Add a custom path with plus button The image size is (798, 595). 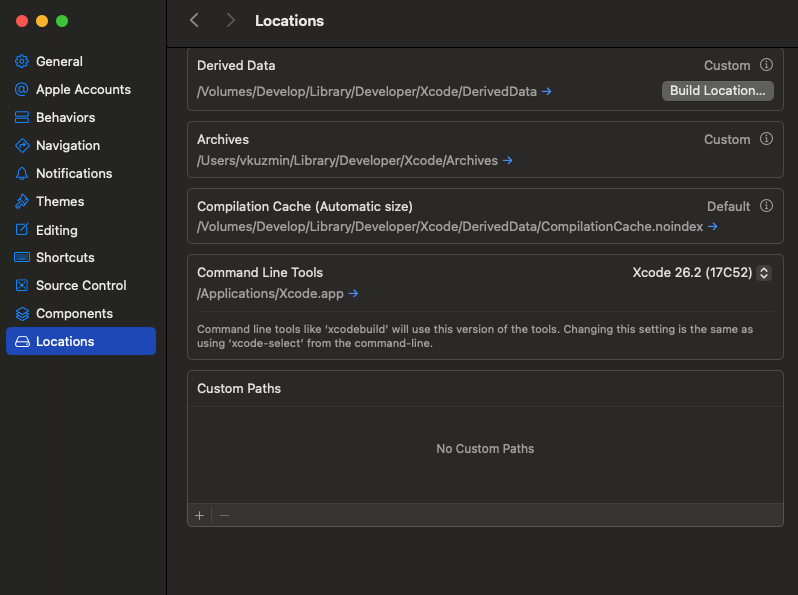(200, 516)
